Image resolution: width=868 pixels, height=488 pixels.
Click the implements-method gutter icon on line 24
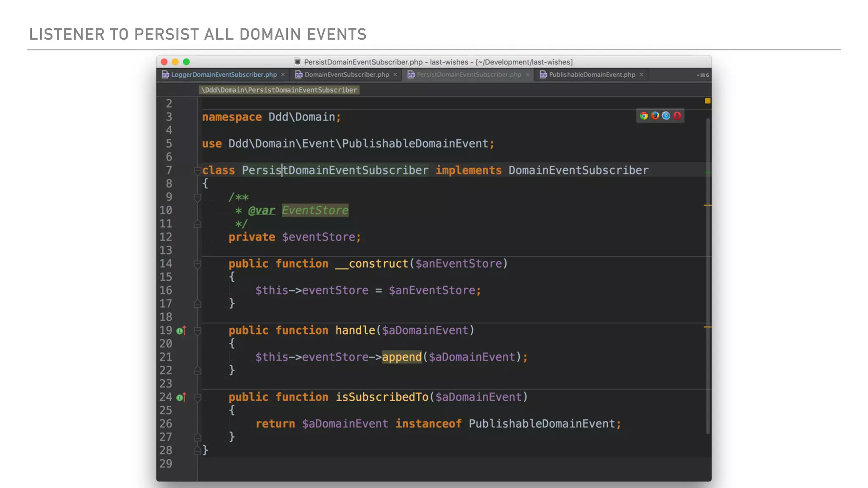pyautogui.click(x=181, y=397)
